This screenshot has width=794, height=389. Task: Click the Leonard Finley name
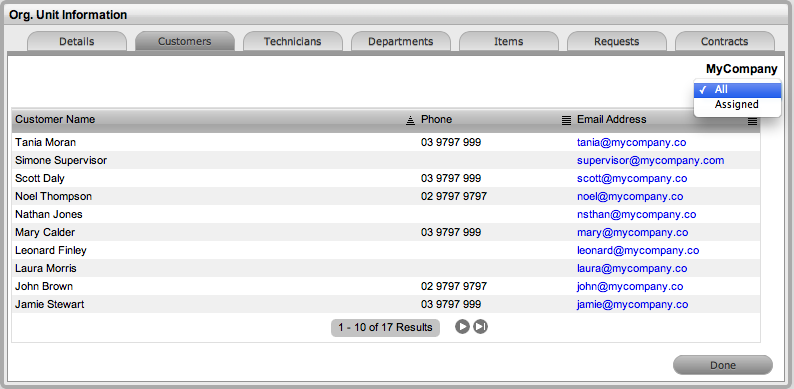(51, 251)
